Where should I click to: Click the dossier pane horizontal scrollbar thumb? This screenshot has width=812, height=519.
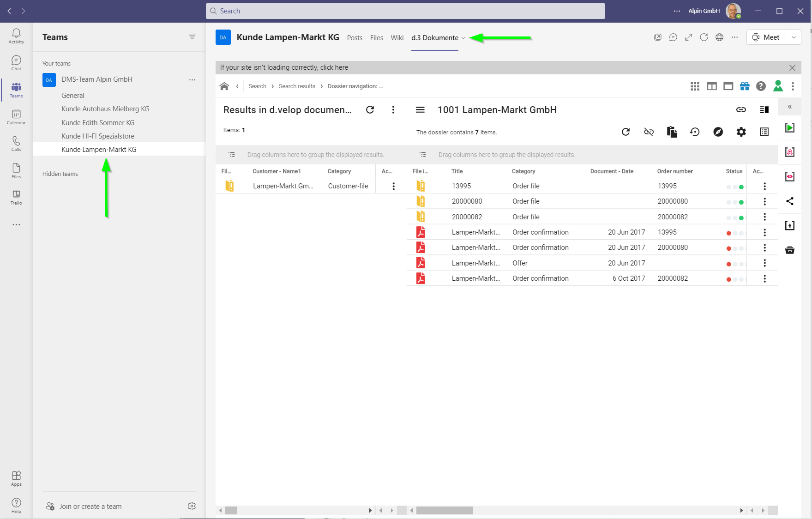pos(445,510)
